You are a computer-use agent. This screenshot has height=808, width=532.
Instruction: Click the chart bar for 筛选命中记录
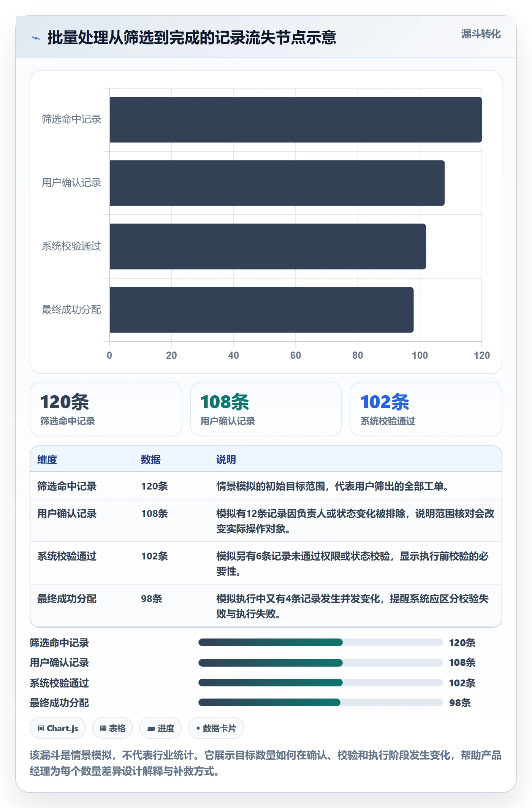(x=296, y=120)
